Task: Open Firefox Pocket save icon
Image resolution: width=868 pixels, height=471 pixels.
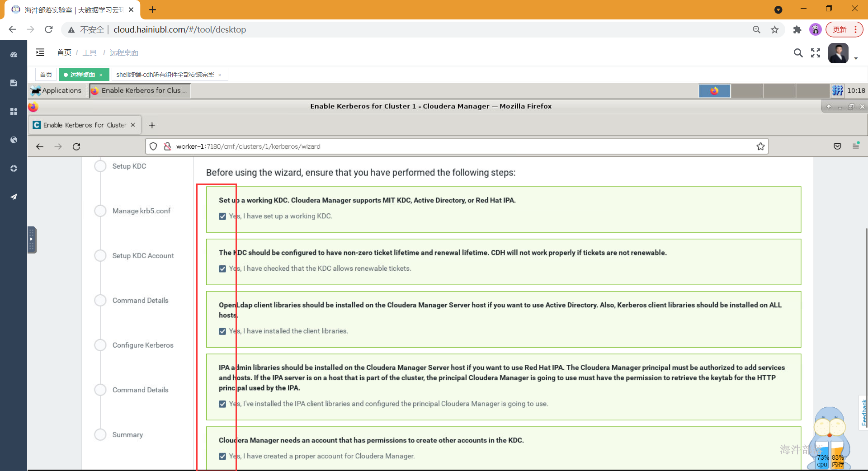Action: coord(837,146)
